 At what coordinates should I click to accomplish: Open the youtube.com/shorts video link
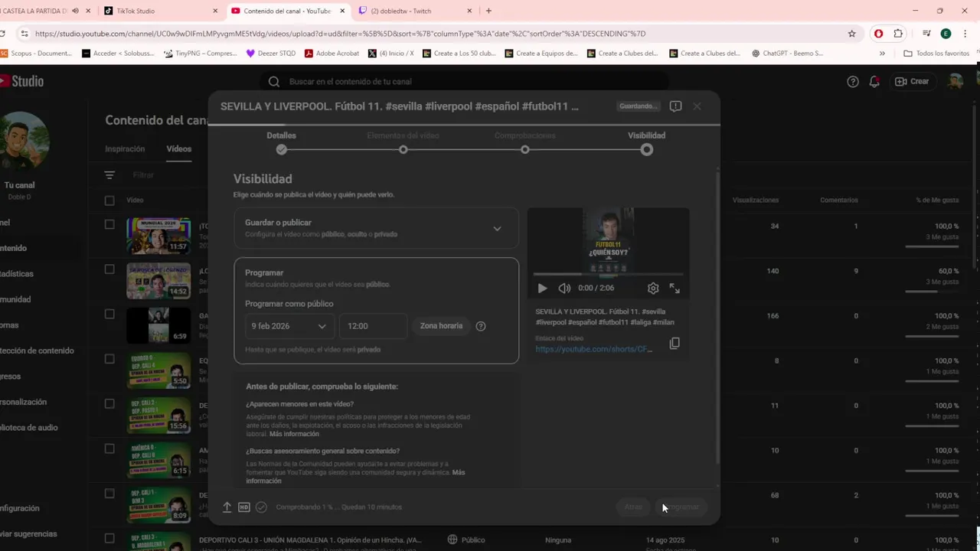(594, 349)
